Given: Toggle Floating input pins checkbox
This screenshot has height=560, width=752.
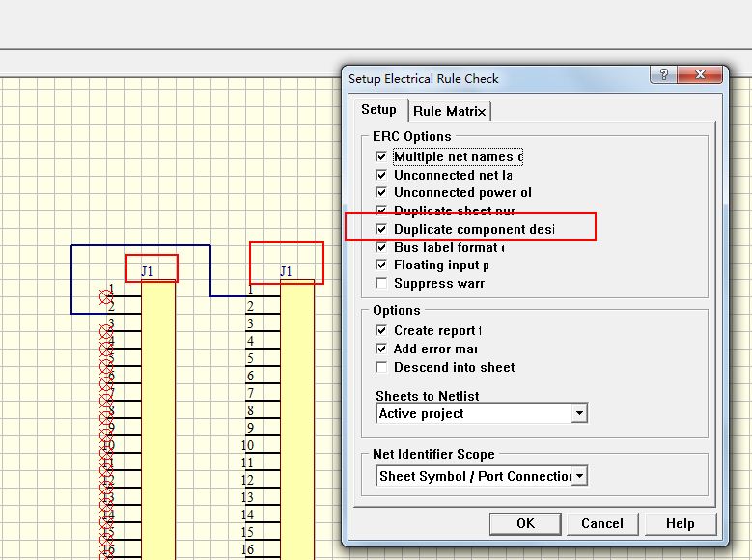Looking at the screenshot, I should point(381,265).
